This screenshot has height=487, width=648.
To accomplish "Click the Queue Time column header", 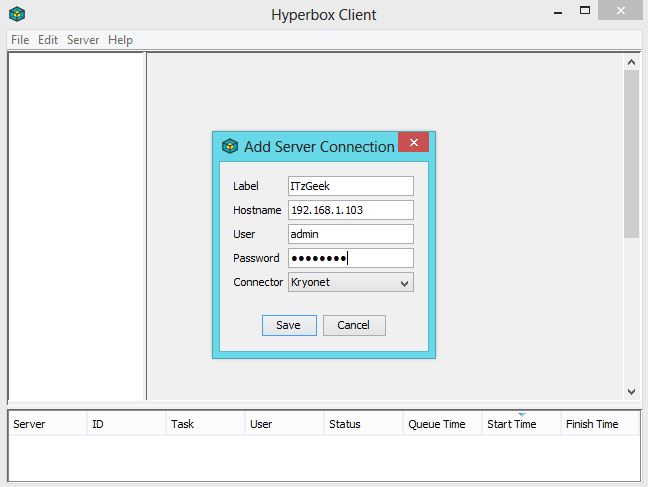I will pos(436,424).
